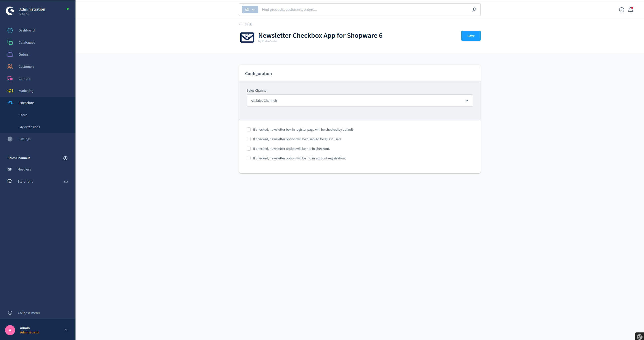This screenshot has width=644, height=340.
Task: Enable newsletter option hidden in checkout
Action: click(248, 148)
